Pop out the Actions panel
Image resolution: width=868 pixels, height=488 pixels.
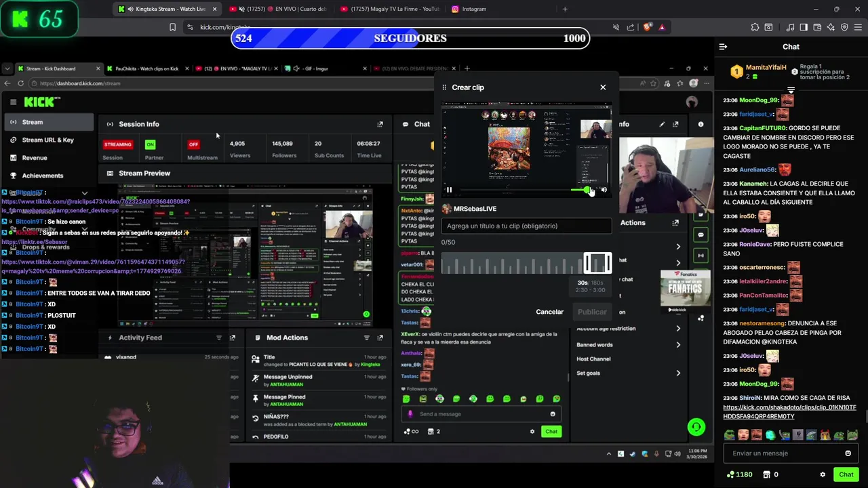(x=675, y=222)
